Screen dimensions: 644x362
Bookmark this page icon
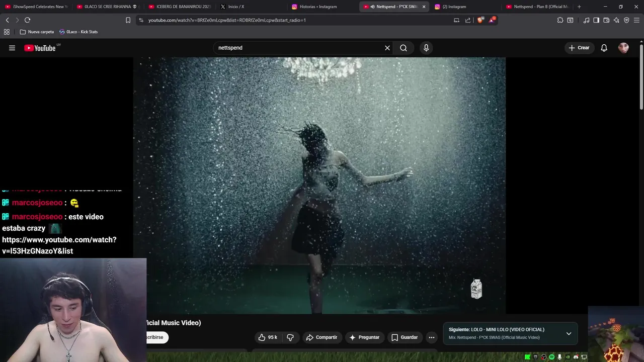(x=128, y=20)
